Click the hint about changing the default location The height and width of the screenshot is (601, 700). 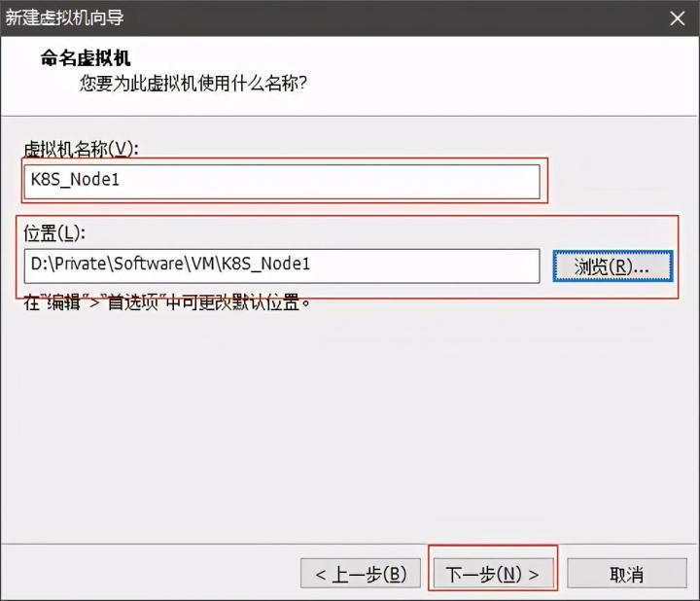[167, 301]
